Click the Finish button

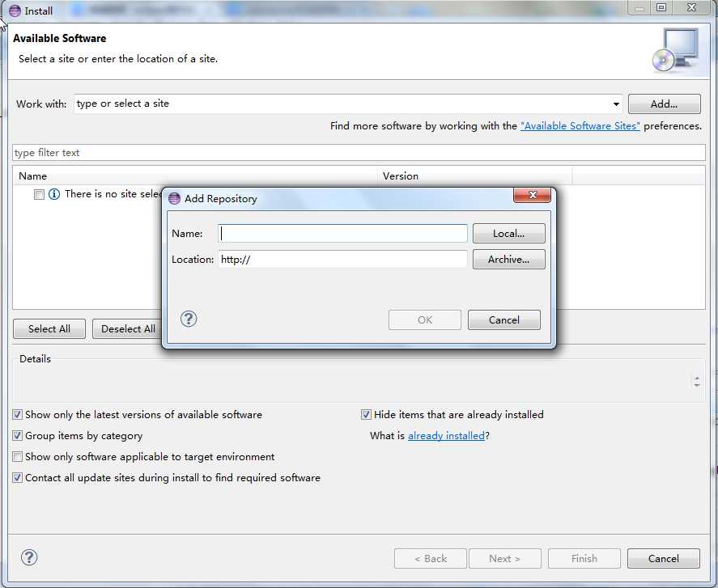click(x=584, y=558)
